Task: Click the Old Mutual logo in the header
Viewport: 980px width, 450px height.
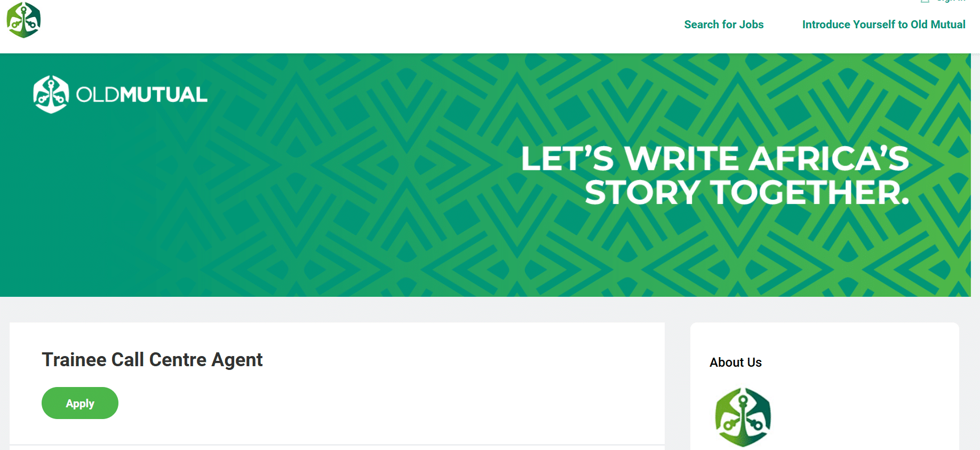Action: [23, 20]
